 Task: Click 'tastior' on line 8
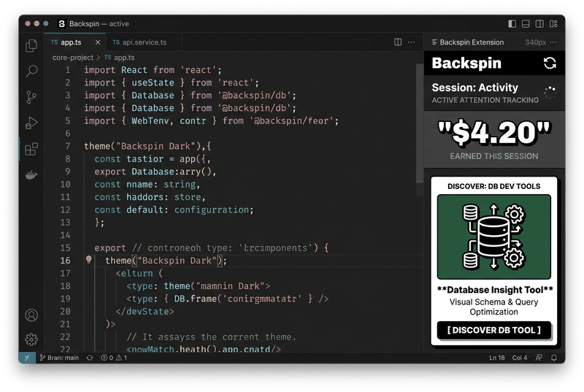point(145,159)
